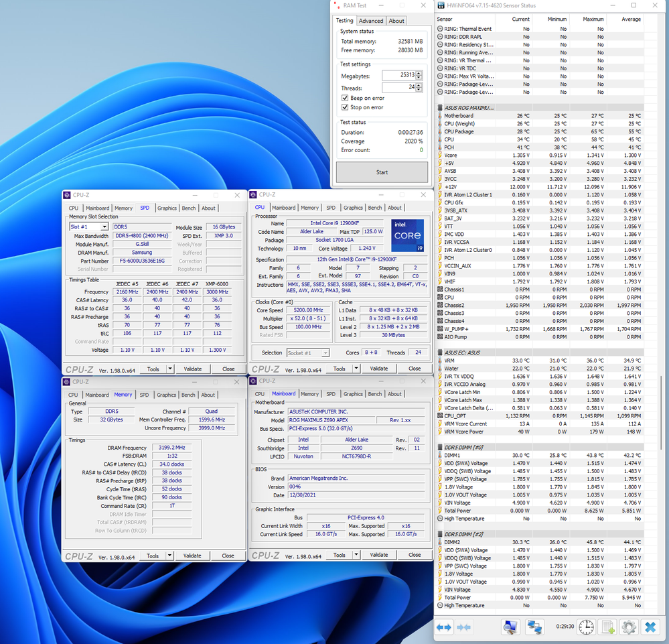Click the HWiNFO64 title bar app icon
Screen dimensions: 669x644
(x=441, y=5)
